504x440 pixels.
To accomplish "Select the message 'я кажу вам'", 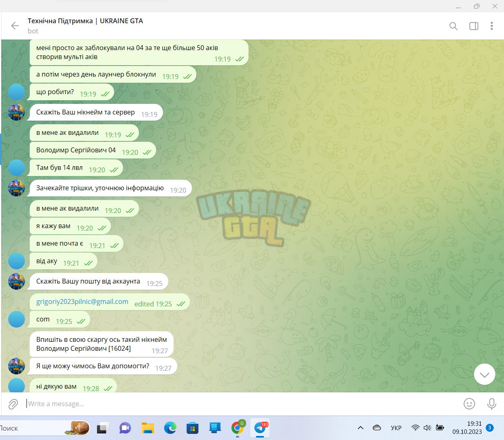I will 70,226.
